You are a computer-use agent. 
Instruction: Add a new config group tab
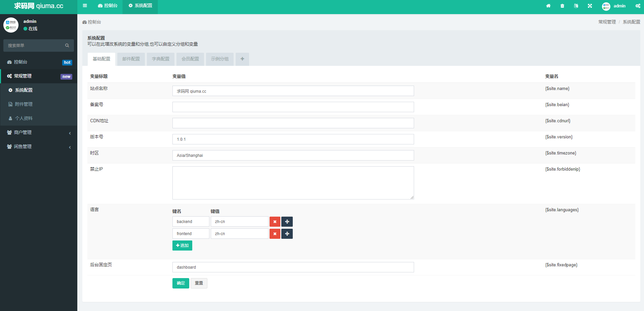(x=242, y=59)
